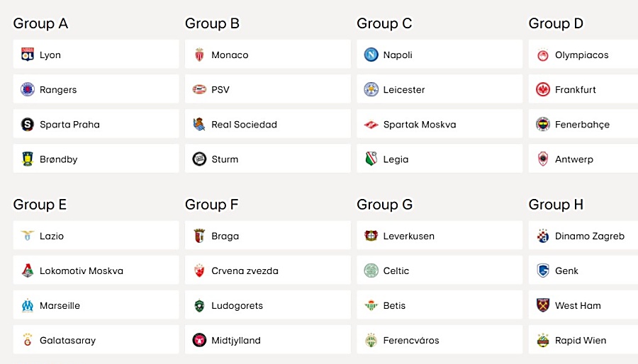Viewport: 638px width, 364px height.
Task: Click the Marseille club logo
Action: click(28, 305)
